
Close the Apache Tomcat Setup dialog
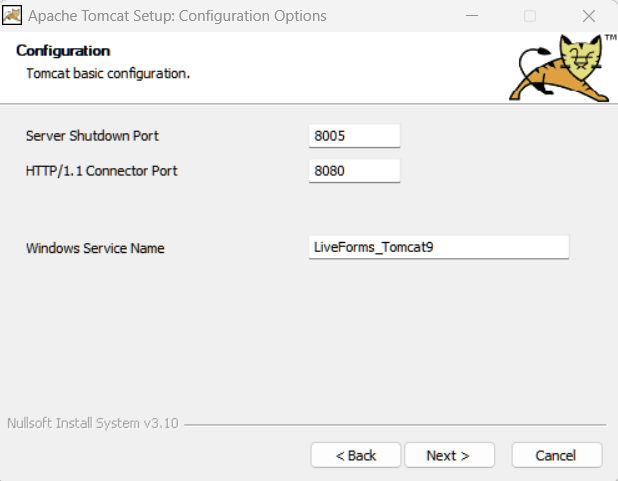coord(589,16)
